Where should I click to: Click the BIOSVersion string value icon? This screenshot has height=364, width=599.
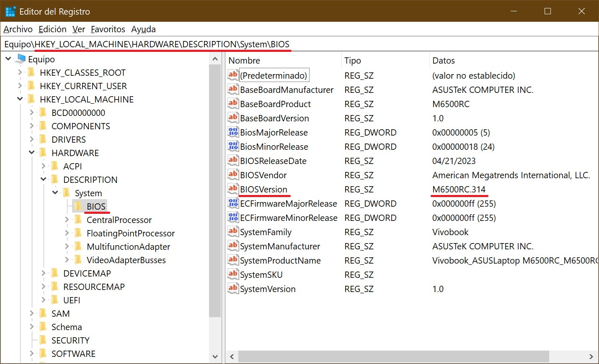pos(233,189)
